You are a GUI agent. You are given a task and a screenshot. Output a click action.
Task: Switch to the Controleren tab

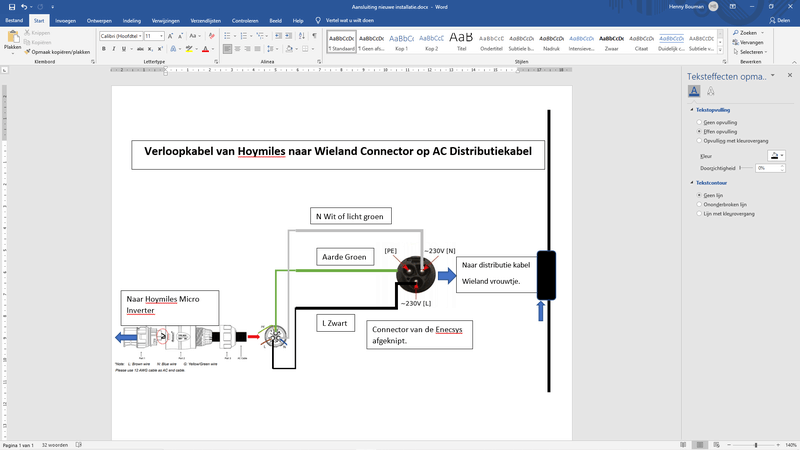(x=245, y=21)
